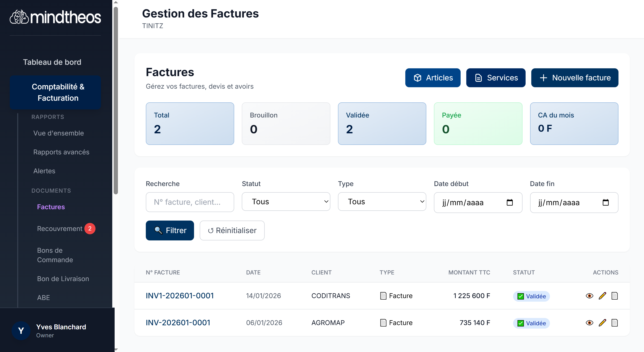This screenshot has height=352, width=644.
Task: Click eye icon for AGROMAP invoice
Action: (x=589, y=323)
